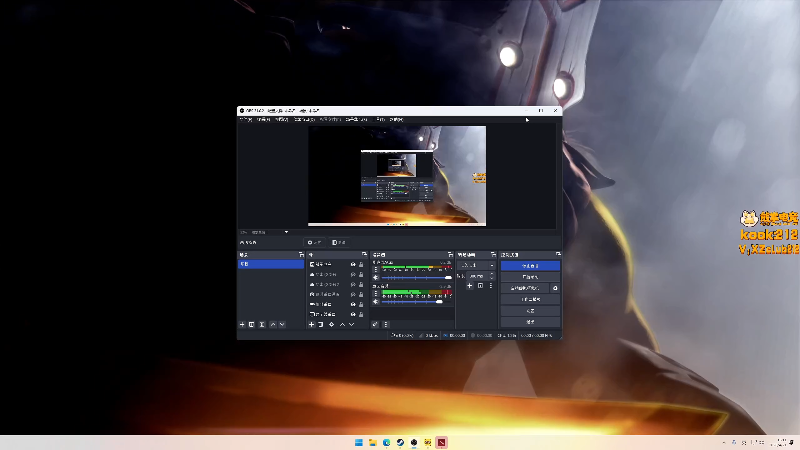Open virtual camera settings gear icon

(x=555, y=288)
